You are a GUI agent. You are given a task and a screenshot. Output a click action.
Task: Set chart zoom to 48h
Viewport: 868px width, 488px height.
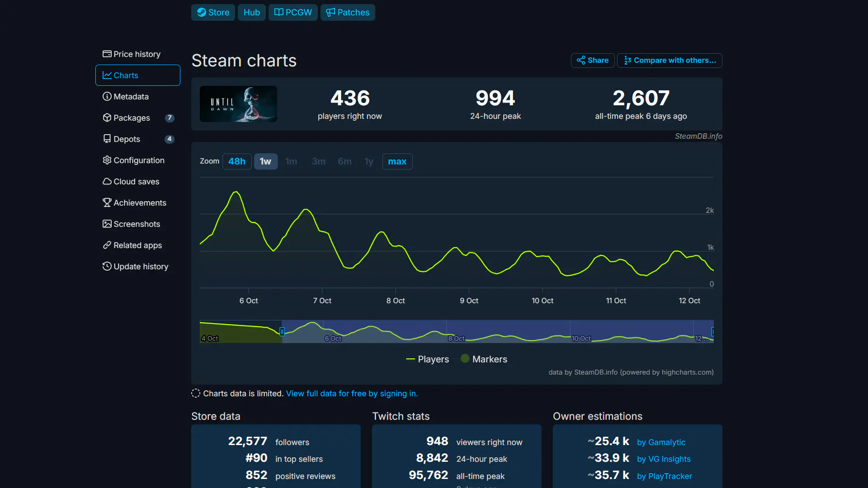pos(237,161)
